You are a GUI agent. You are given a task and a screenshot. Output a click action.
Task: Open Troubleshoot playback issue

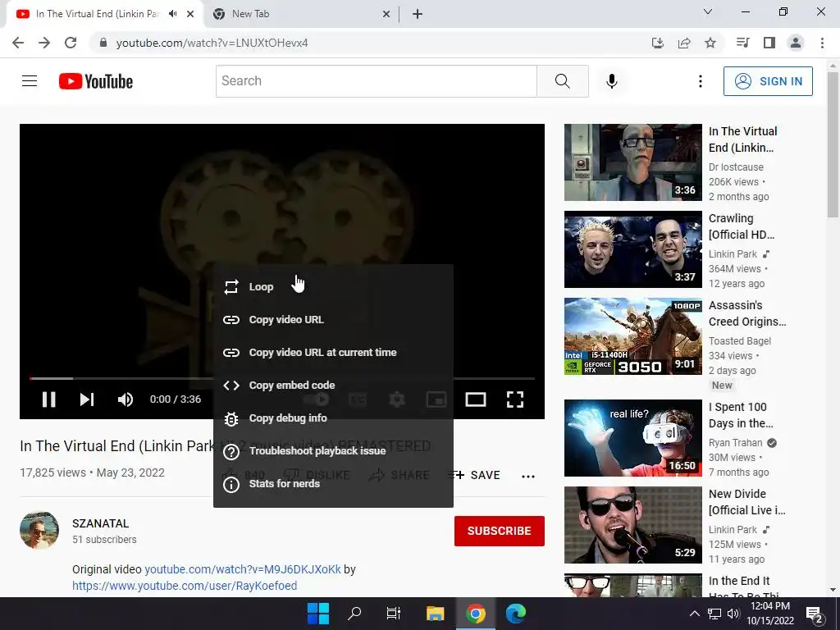click(x=333, y=450)
